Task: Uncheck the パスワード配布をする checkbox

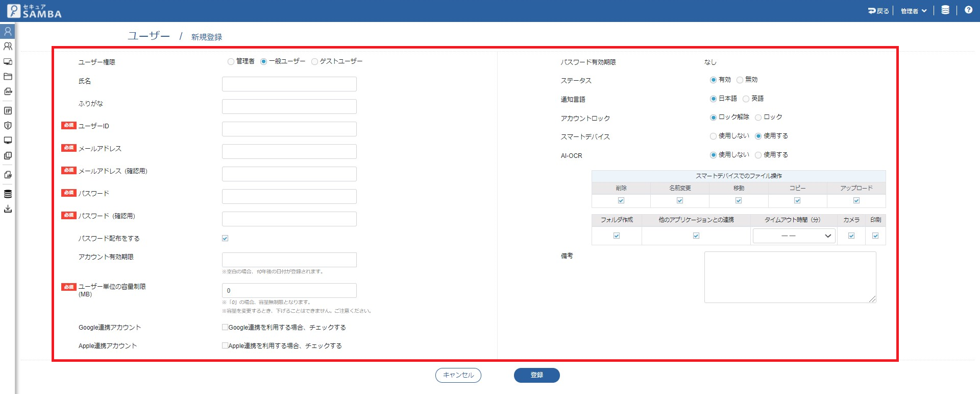Action: click(225, 238)
